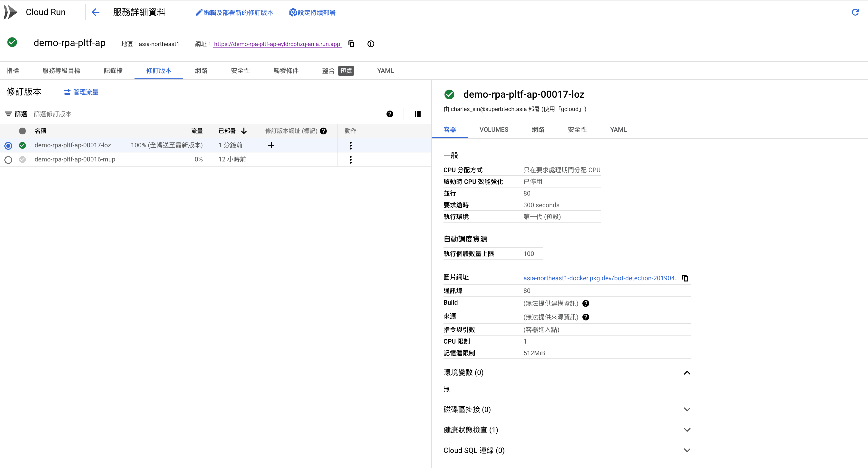Sort revisions by 流量 column header
The height and width of the screenshot is (468, 868).
[x=197, y=131]
